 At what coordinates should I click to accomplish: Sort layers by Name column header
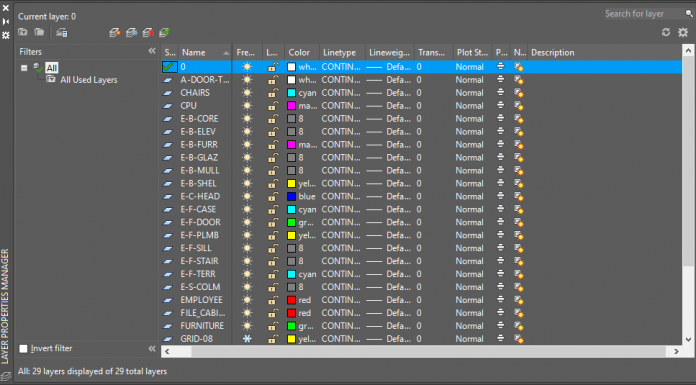tap(205, 52)
